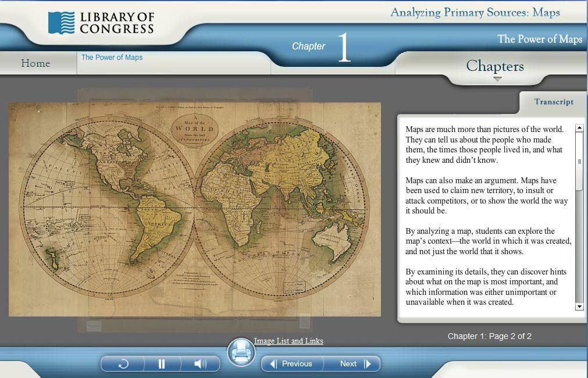588x378 pixels.
Task: Click the 'Analyzing Primary Sources: Maps' title
Action: click(475, 12)
